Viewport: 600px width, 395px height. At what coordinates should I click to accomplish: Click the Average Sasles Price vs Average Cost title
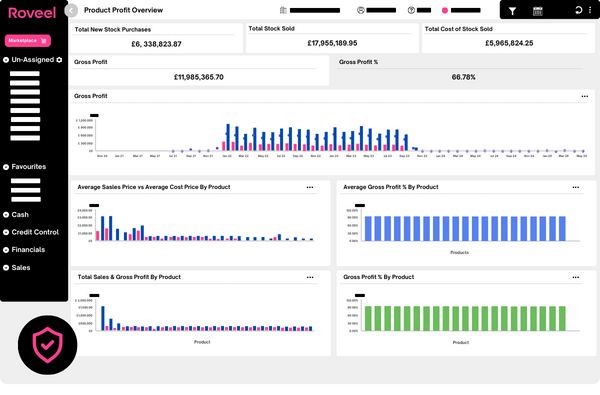tap(154, 187)
